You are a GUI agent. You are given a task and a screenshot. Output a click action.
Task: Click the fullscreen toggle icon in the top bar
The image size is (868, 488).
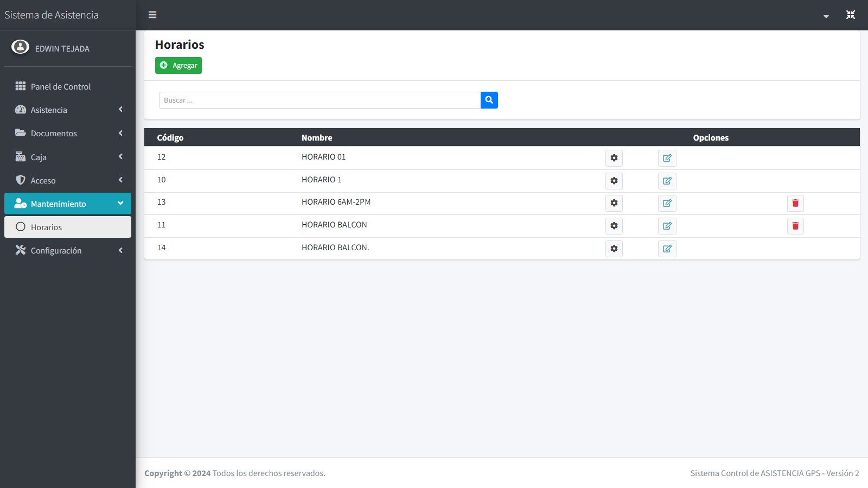[x=850, y=15]
